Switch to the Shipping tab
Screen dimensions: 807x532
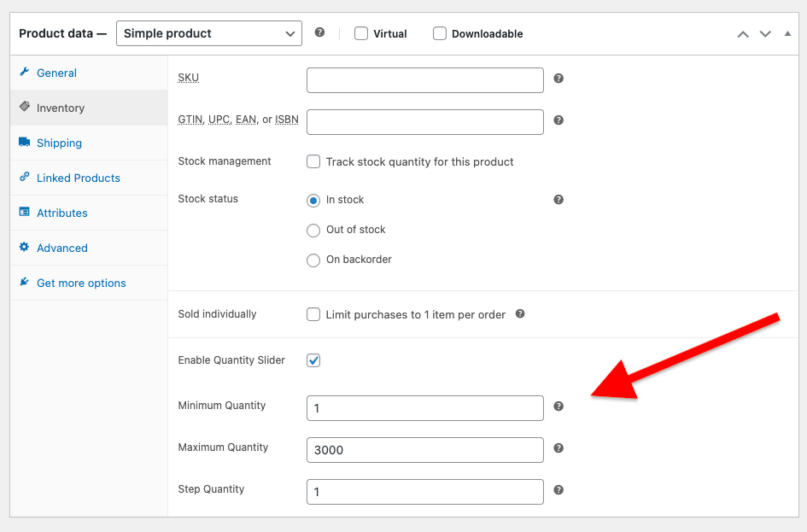pos(59,143)
